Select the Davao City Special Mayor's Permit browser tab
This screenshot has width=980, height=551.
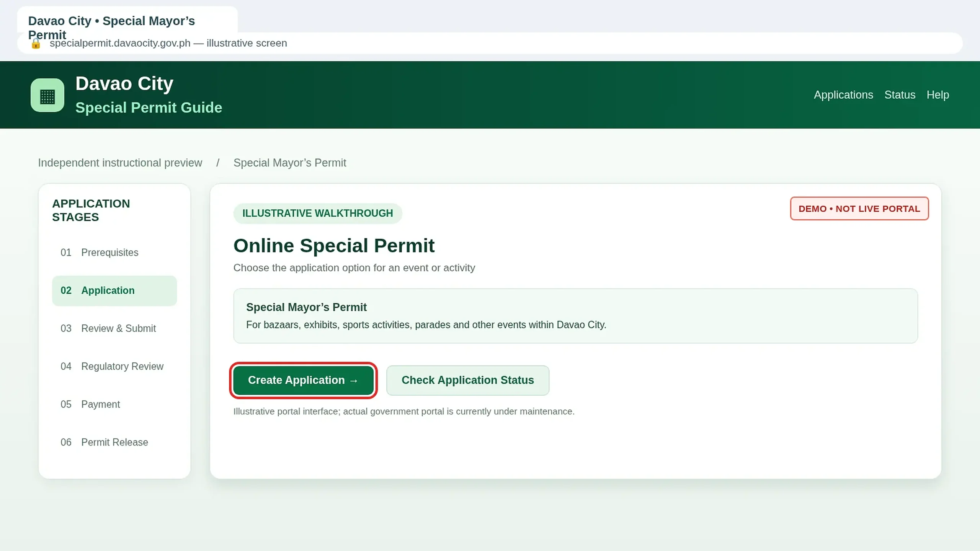[127, 20]
